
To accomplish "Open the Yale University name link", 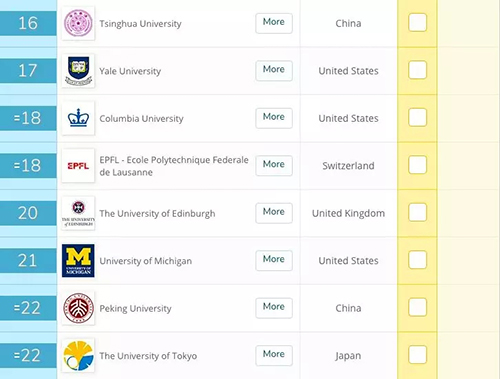I will tap(130, 71).
